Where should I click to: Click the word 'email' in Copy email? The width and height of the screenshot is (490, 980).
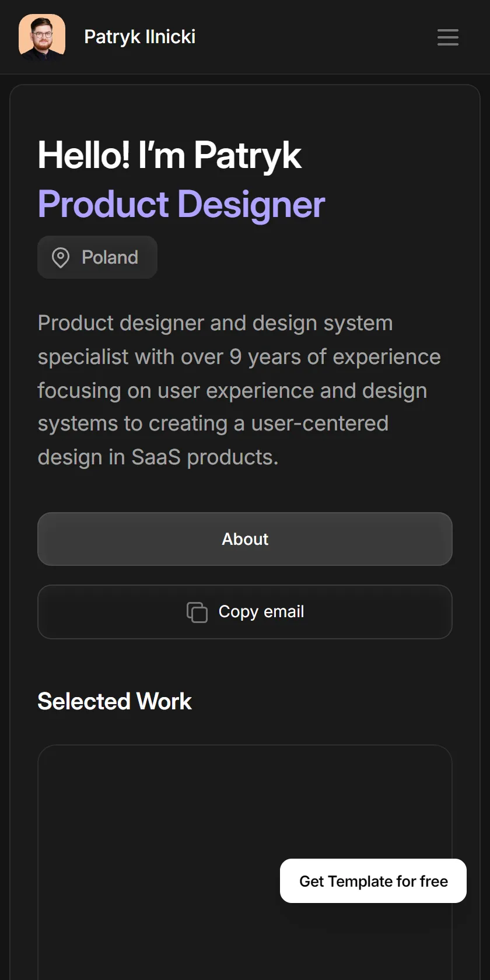point(284,611)
